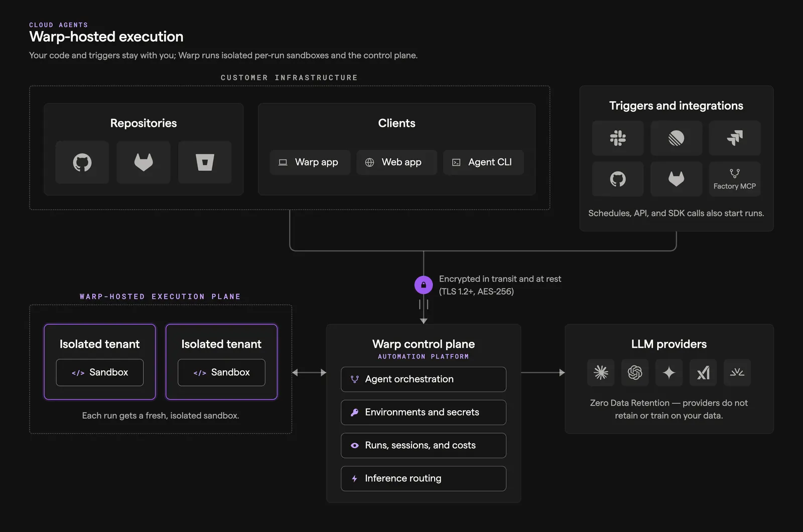Click the WARP-HOSTED EXECUTION PLANE label
The image size is (803, 532).
click(x=160, y=297)
